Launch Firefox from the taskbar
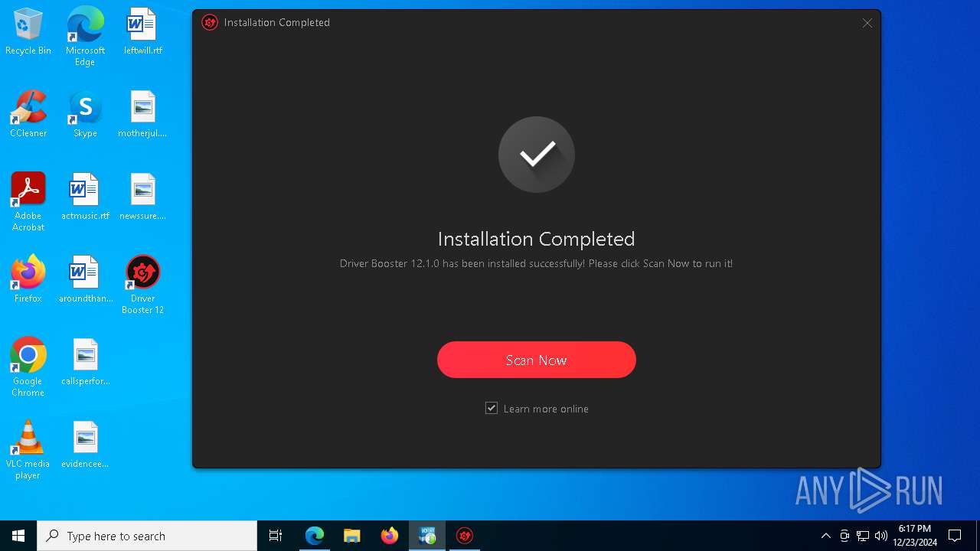The image size is (980, 551). tap(389, 536)
